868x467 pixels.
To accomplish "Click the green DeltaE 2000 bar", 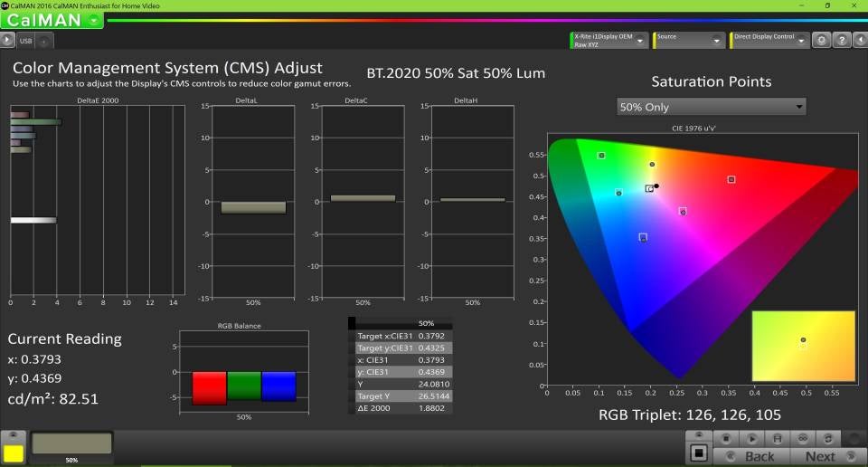I will [x=36, y=122].
